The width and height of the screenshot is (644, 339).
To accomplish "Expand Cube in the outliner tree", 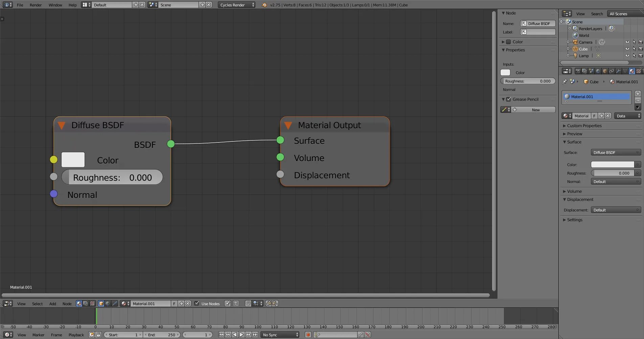I will [x=568, y=49].
